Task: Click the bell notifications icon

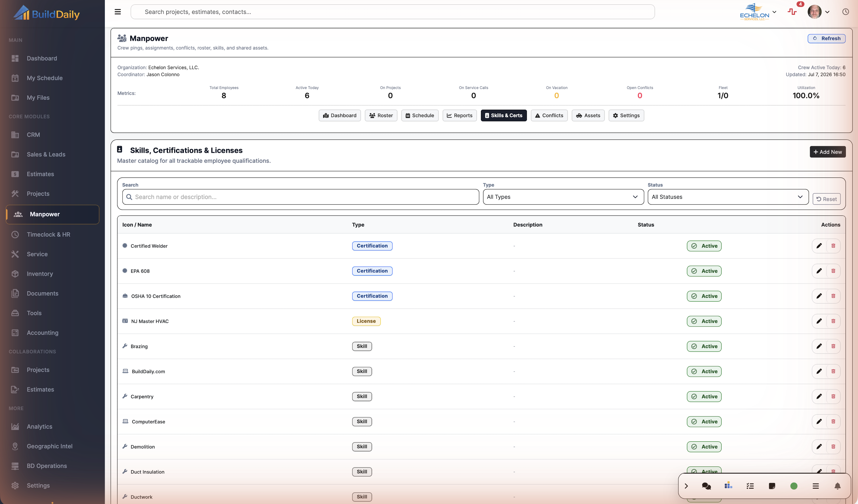Action: click(x=838, y=486)
